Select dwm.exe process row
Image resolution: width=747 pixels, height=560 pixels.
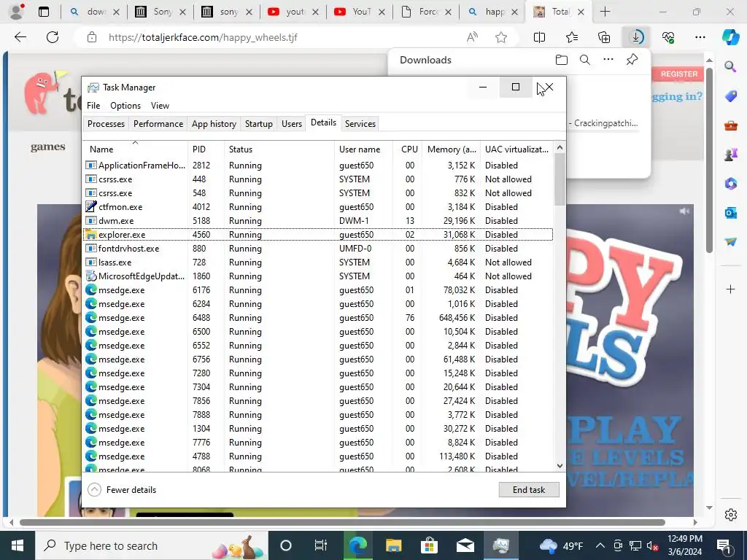tap(318, 221)
